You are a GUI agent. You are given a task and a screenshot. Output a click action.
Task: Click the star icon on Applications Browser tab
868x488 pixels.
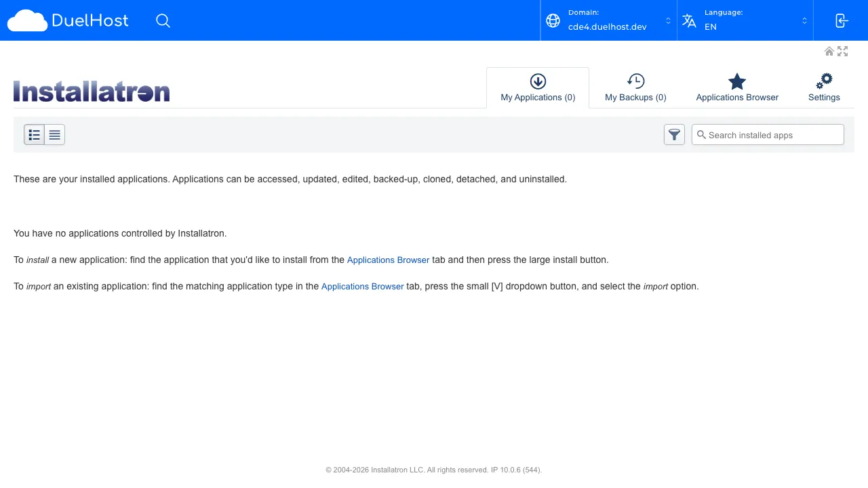click(736, 79)
